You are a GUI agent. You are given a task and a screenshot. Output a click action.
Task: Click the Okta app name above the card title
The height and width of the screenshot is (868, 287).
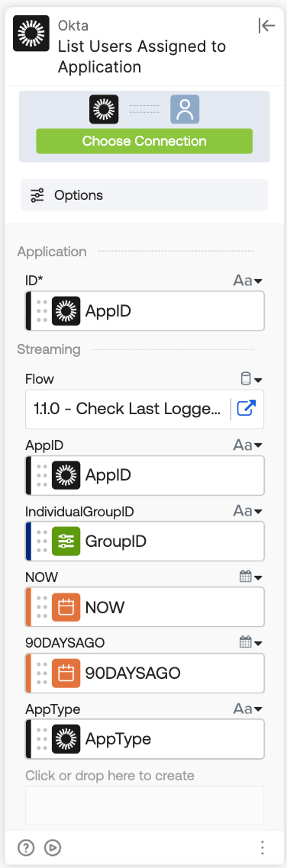click(x=73, y=25)
